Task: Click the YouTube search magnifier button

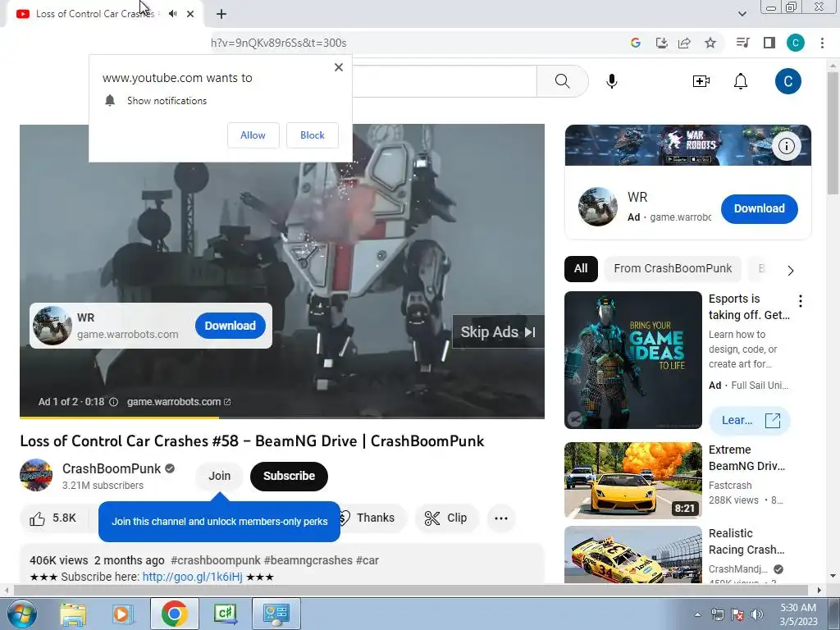Action: click(x=563, y=81)
